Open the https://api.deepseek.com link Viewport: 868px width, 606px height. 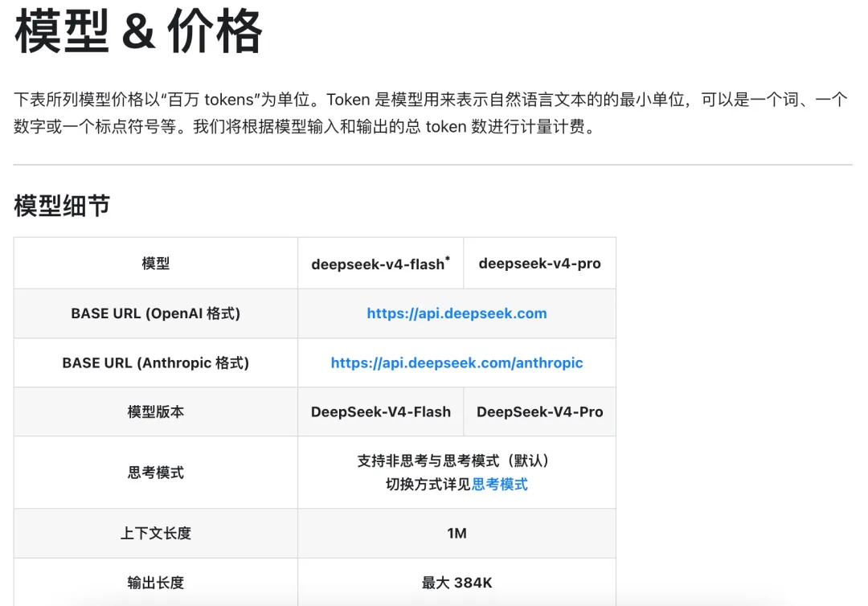coord(457,313)
